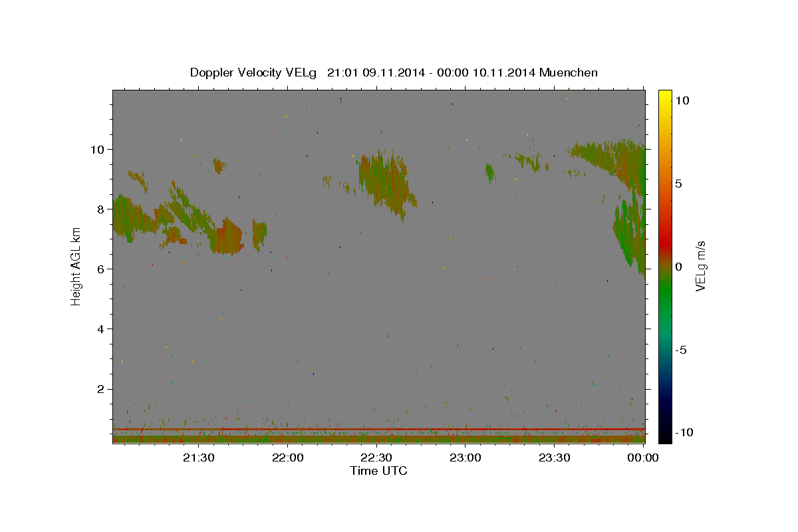Viewport: 798px width, 532px height.
Task: Click the 'VELg m/s' colorbar label
Action: tap(700, 266)
